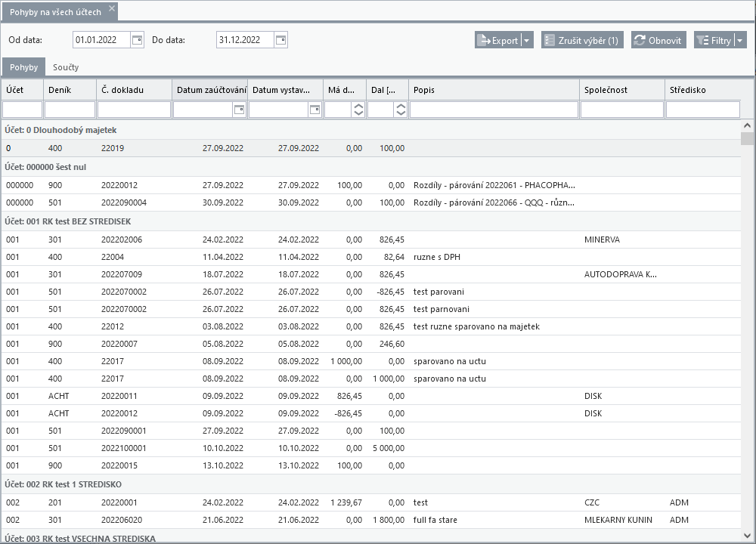Sort by the Má dáti column header
The width and height of the screenshot is (756, 544).
click(345, 90)
